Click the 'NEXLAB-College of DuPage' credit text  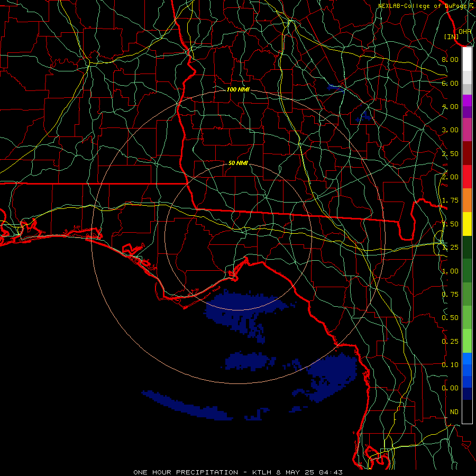(x=423, y=6)
